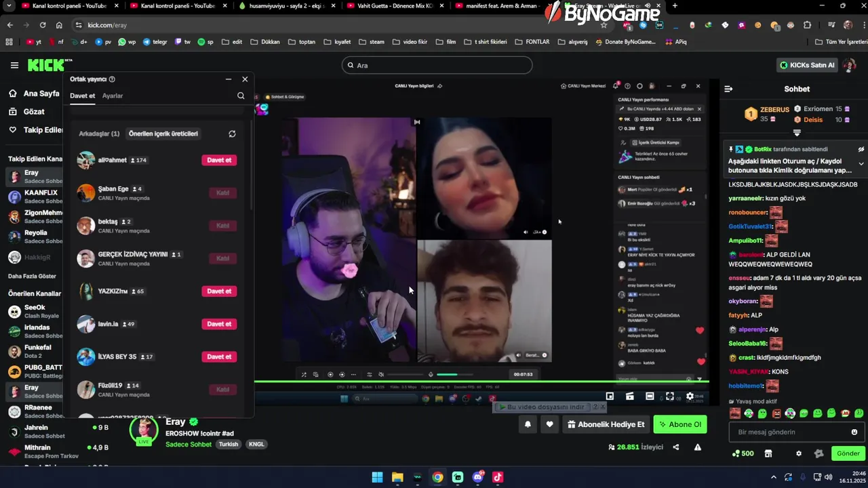Open chat settings gear icon
Screen dimensions: 868x488
click(x=798, y=453)
